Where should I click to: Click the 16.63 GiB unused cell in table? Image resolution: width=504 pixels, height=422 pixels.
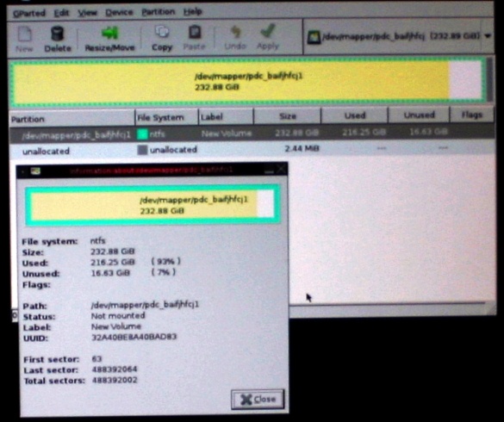tap(428, 132)
